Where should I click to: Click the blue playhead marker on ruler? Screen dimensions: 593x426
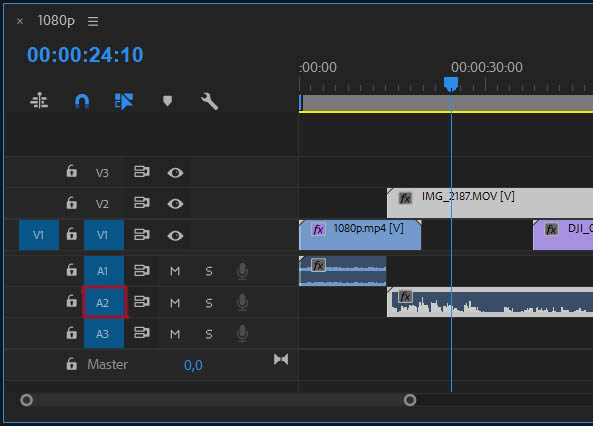(451, 84)
